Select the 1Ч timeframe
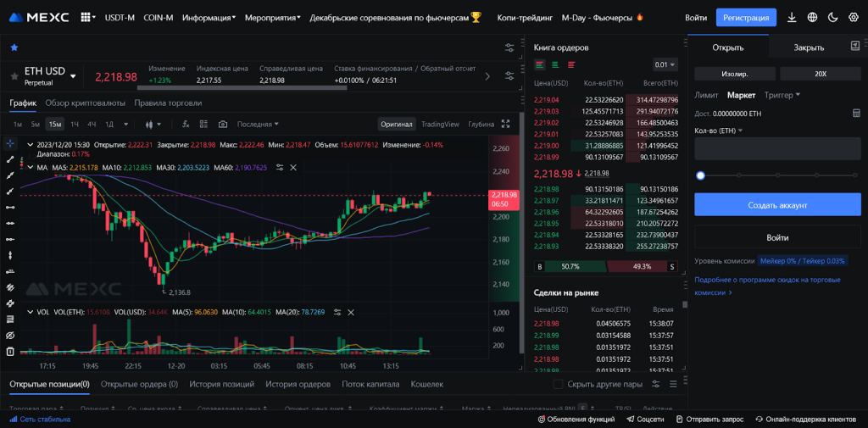Viewport: 868px width, 428px height. coord(75,124)
